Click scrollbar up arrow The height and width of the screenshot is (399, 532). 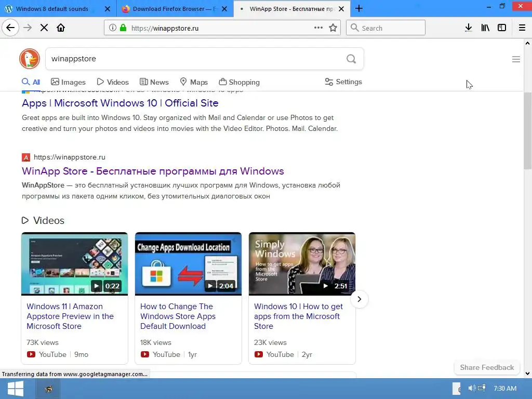pos(527,43)
